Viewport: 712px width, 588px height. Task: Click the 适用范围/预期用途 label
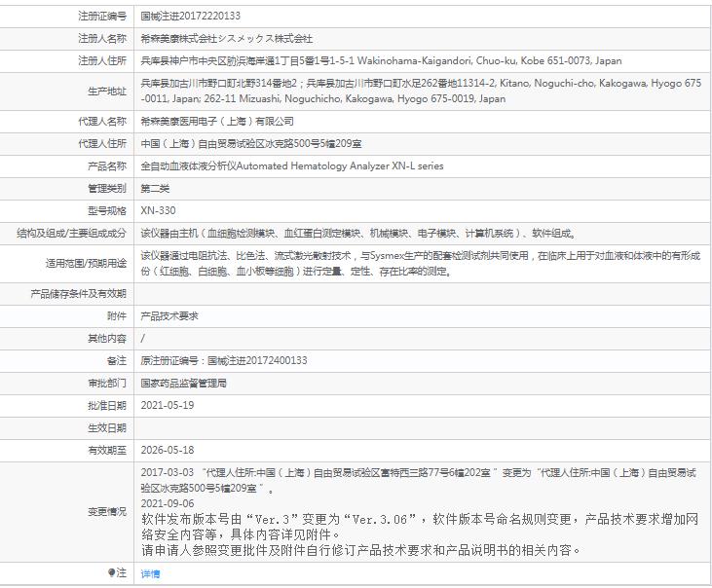coord(86,263)
